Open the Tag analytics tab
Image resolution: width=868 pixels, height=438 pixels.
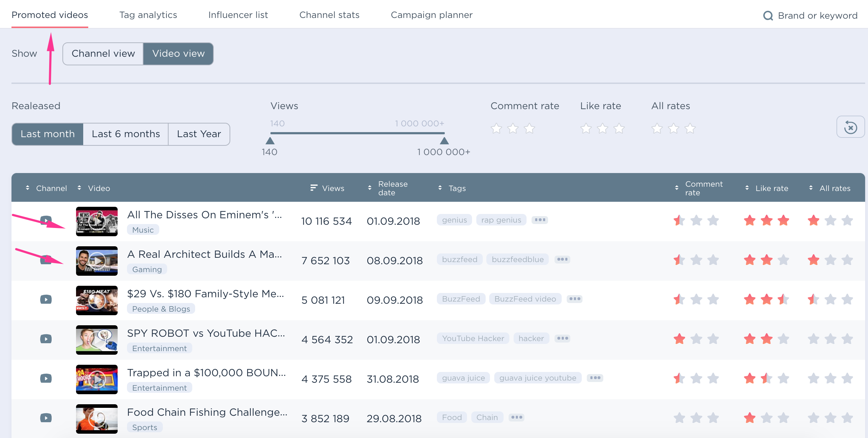pyautogui.click(x=148, y=15)
